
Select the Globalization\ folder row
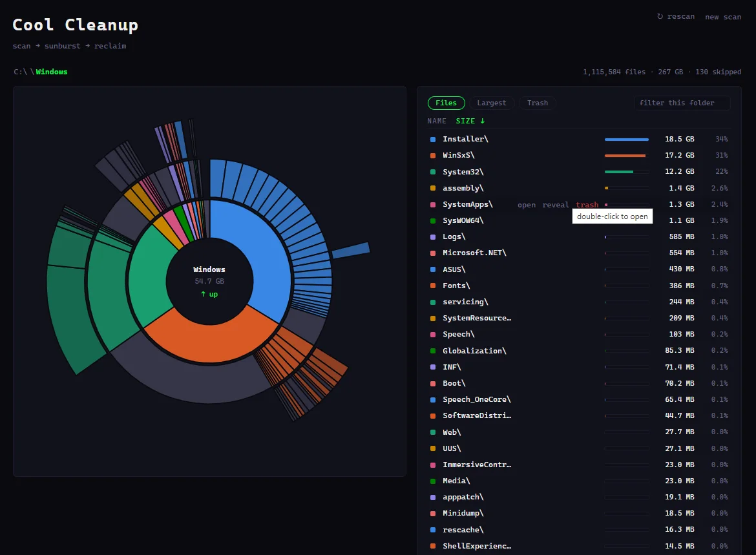point(578,351)
